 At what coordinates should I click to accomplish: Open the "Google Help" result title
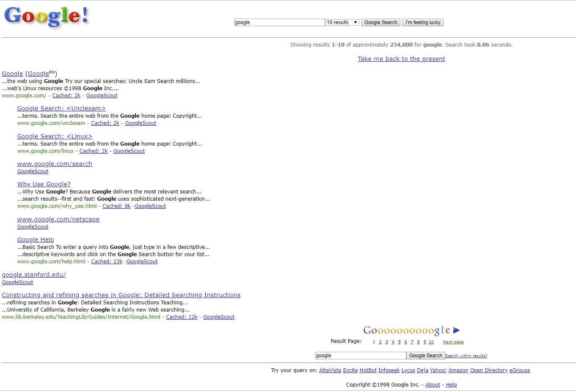36,240
